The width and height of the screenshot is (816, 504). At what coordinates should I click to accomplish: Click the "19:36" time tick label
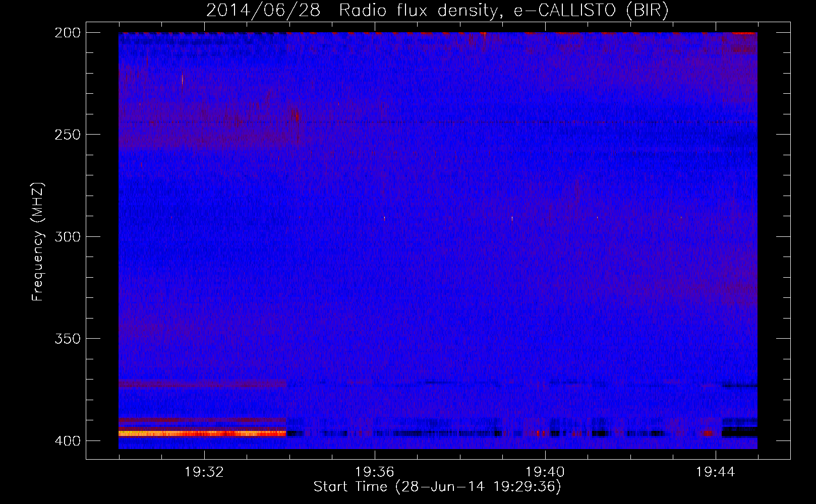tap(375, 472)
